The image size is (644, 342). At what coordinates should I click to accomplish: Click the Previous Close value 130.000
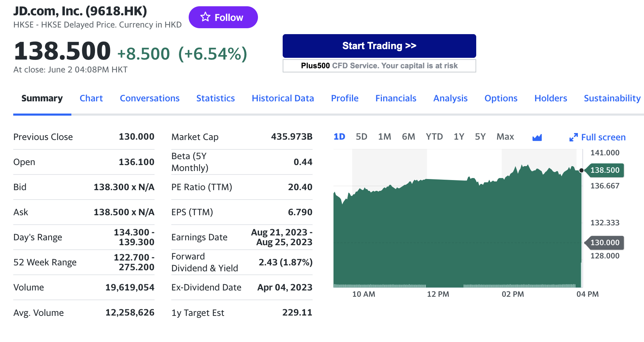[136, 137]
